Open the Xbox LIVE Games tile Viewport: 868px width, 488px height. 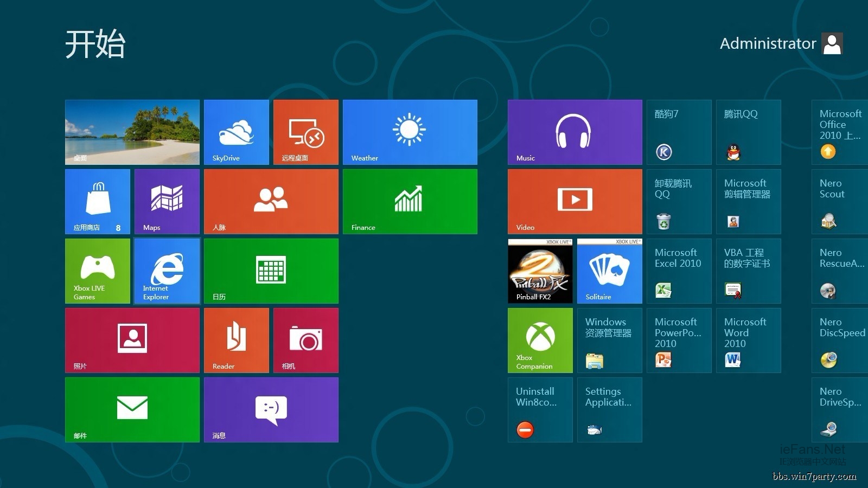[97, 271]
